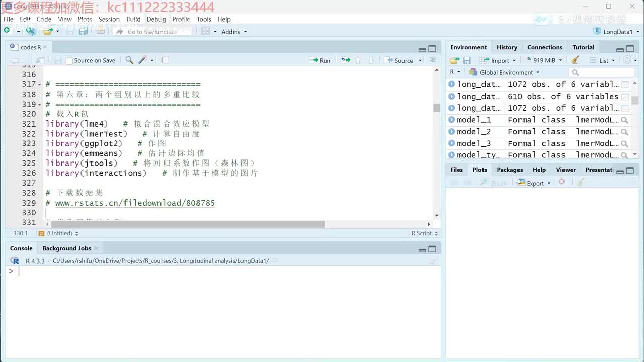Open the List view dropdown
This screenshot has height=362, width=644.
point(603,60)
